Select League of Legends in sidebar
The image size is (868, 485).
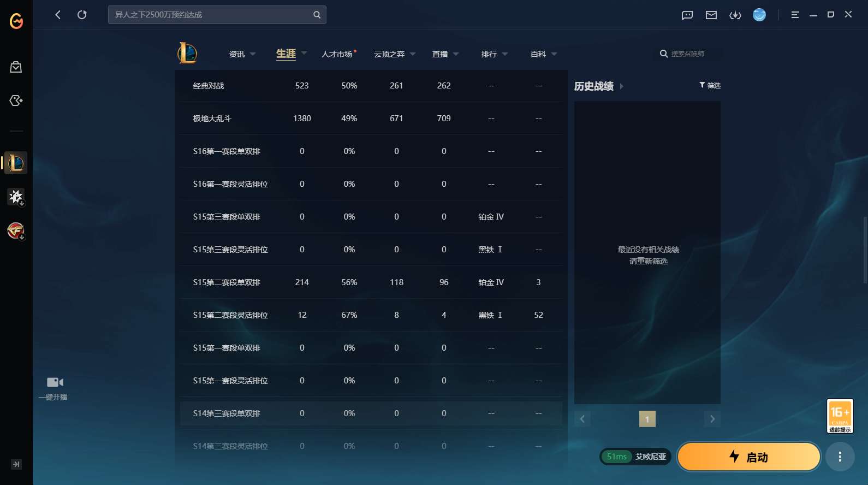point(16,163)
